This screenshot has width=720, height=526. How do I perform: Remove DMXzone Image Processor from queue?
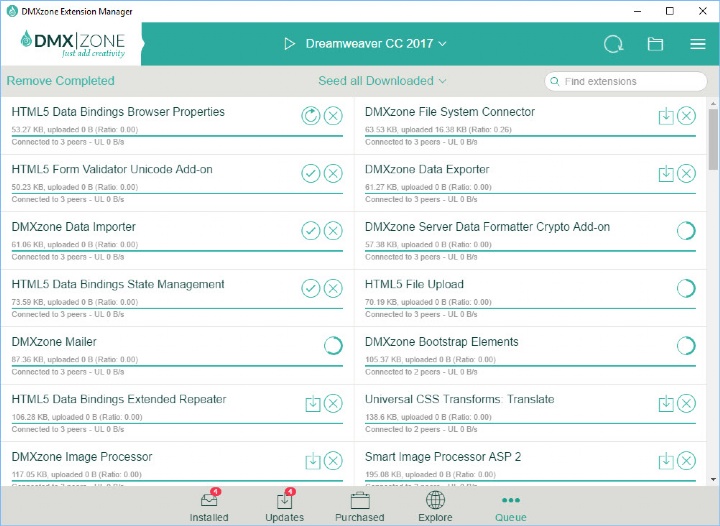click(333, 461)
